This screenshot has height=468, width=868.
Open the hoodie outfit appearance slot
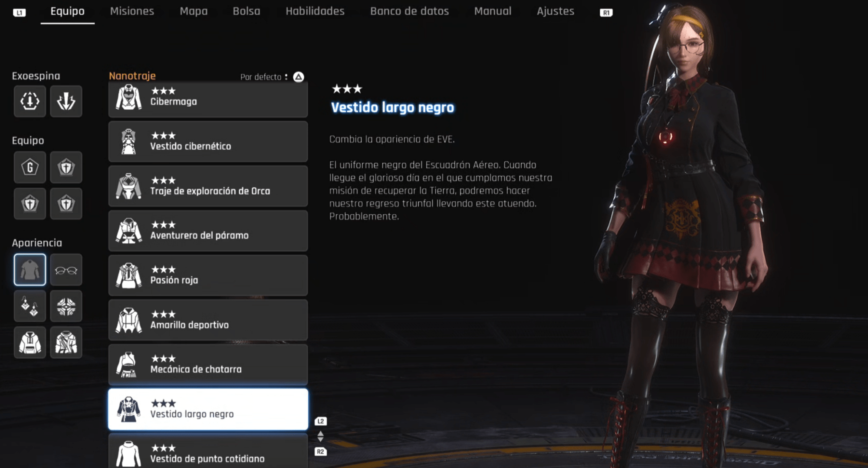(30, 343)
